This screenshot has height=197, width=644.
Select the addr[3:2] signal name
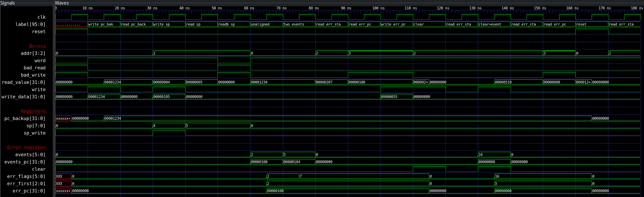[x=33, y=53]
